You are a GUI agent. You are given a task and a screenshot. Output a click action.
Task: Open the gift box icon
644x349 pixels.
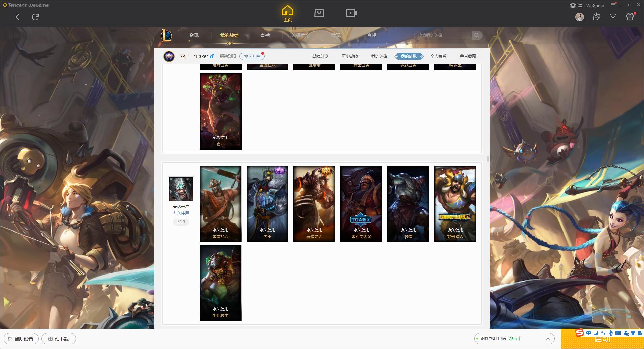(x=630, y=17)
